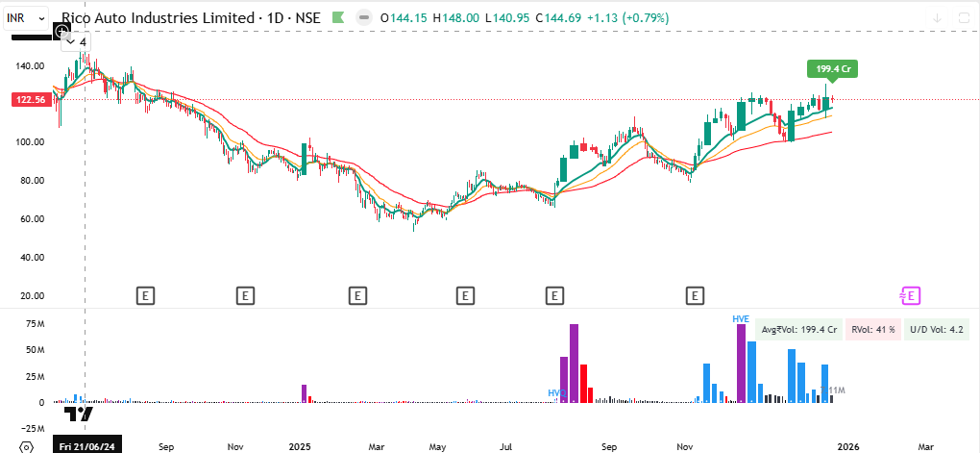The width and height of the screenshot is (980, 453).
Task: Click the Fri 21/06/24 date label
Action: [x=86, y=446]
